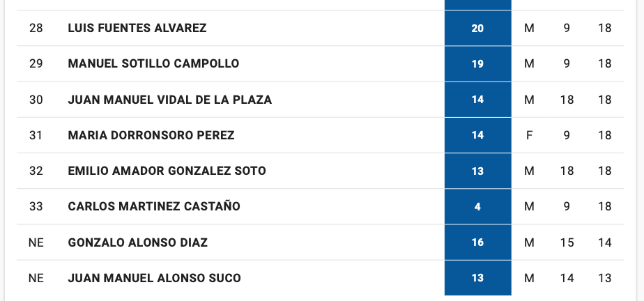Select Maria Dorronsoro's blue score 14
This screenshot has width=644, height=301.
point(477,135)
